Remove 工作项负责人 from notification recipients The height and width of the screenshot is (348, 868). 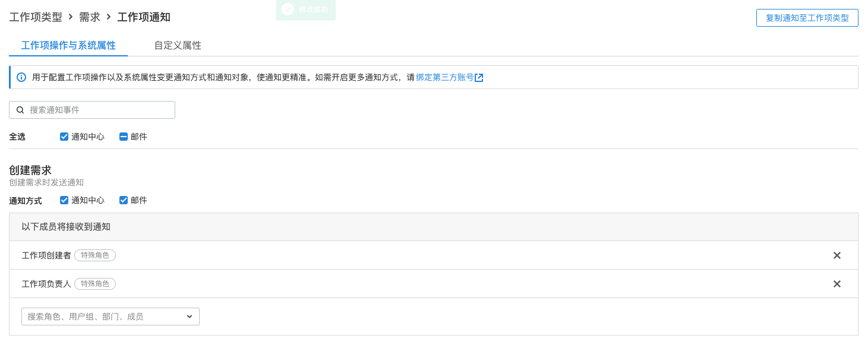(837, 284)
